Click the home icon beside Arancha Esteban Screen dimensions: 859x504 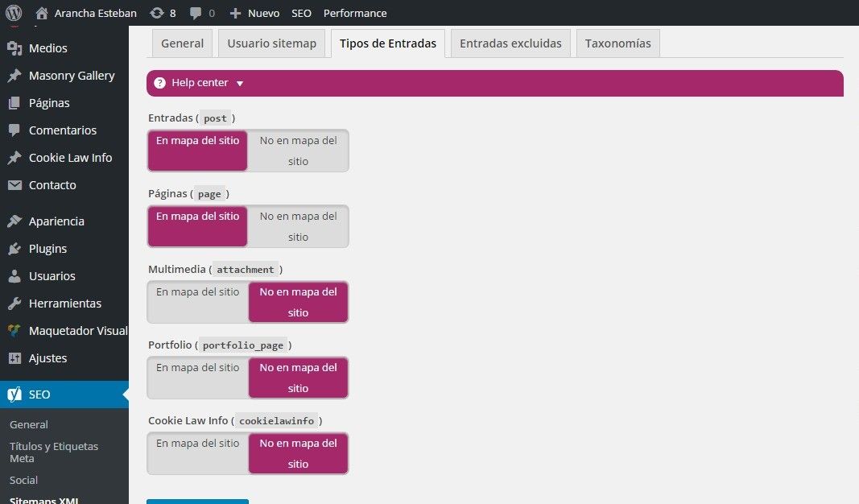[x=42, y=13]
